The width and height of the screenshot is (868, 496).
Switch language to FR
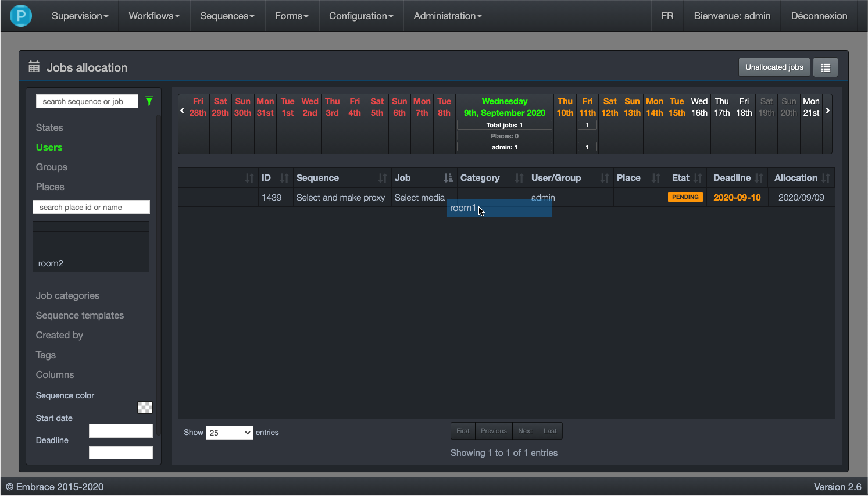point(667,16)
